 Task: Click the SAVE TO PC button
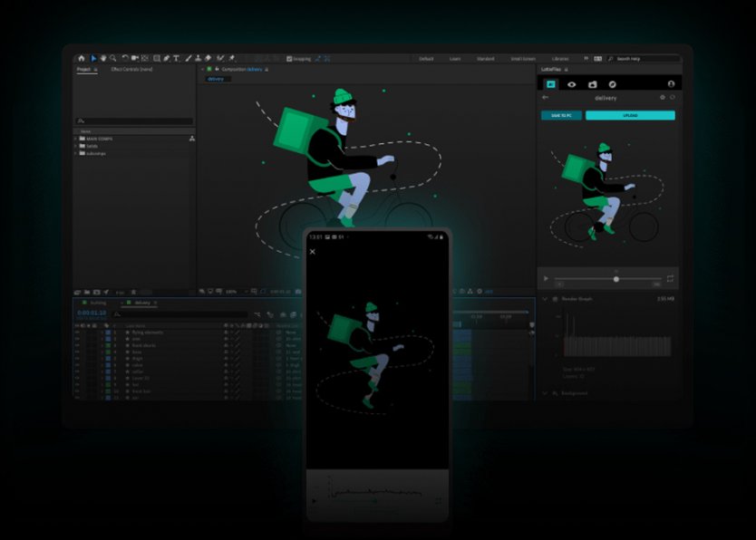561,115
